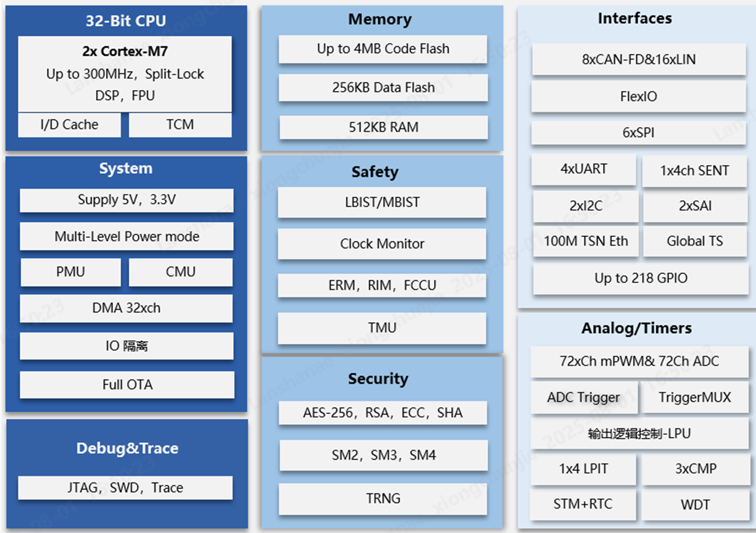Click the 512KB RAM box
Screen dimensions: 756x533
(383, 127)
